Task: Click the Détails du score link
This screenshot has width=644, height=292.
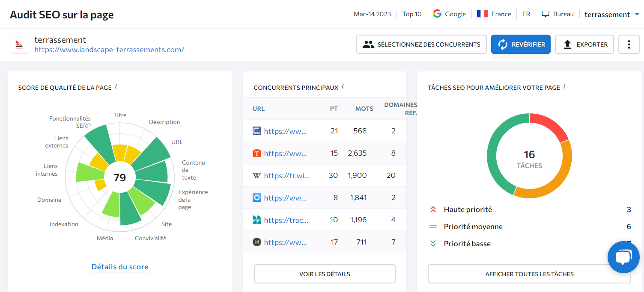Action: (x=120, y=267)
